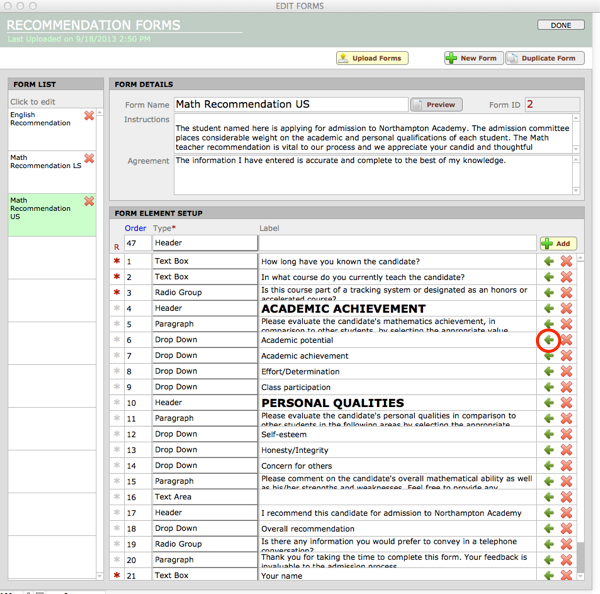Viewport: 600px width, 594px height.
Task: Select English Recommendation in form list
Action: [40, 119]
